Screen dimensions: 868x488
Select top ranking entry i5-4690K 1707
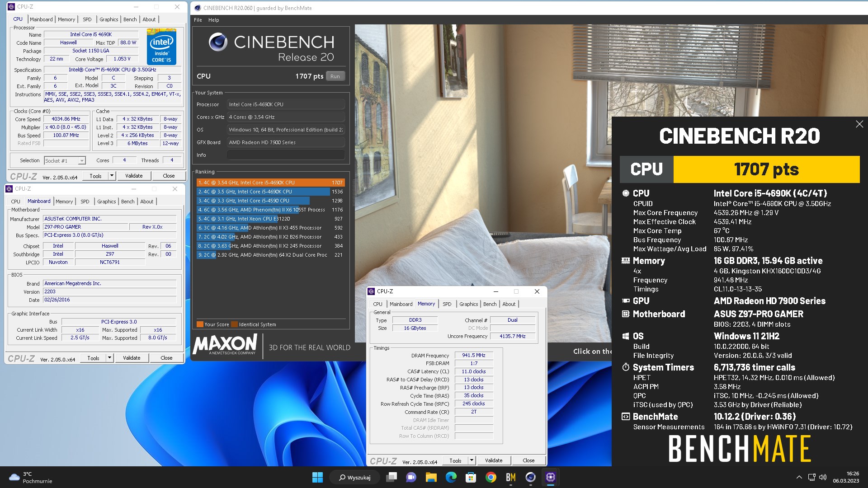(270, 183)
